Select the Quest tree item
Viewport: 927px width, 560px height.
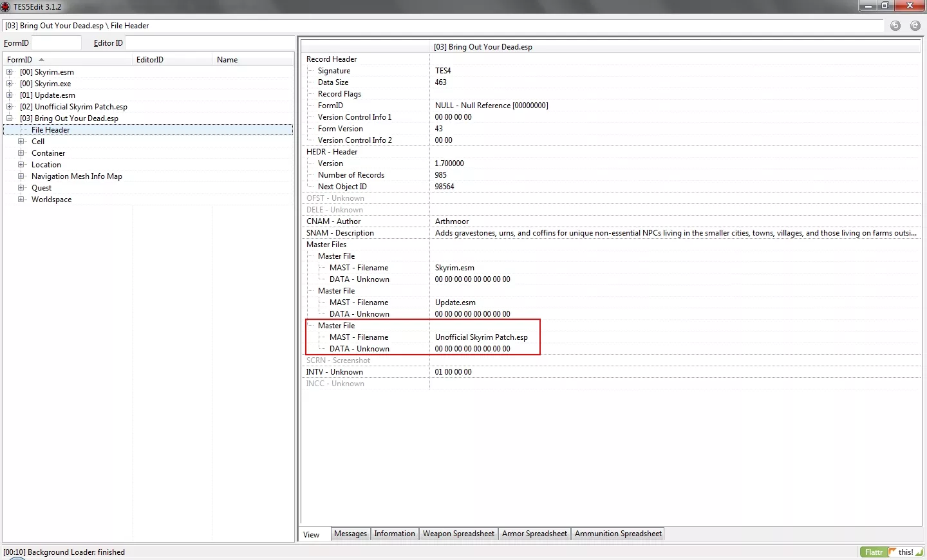[x=41, y=188]
